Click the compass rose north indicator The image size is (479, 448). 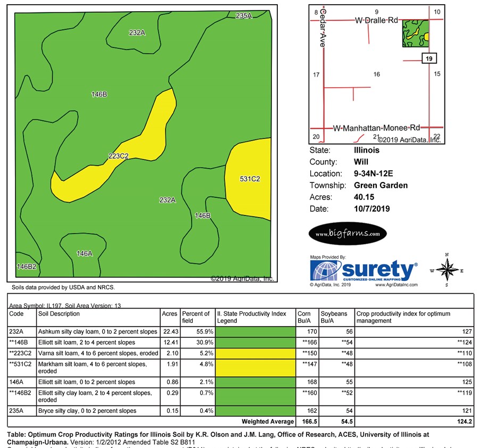pos(447,255)
